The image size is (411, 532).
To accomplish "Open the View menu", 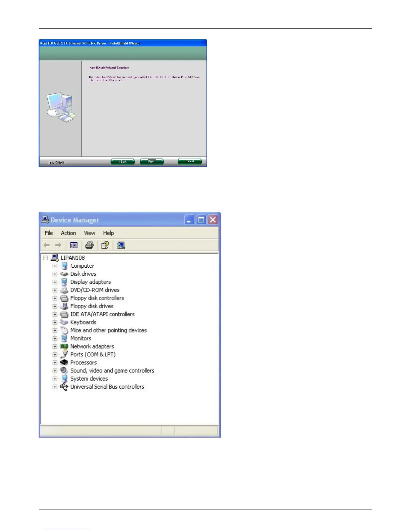I will pos(90,233).
